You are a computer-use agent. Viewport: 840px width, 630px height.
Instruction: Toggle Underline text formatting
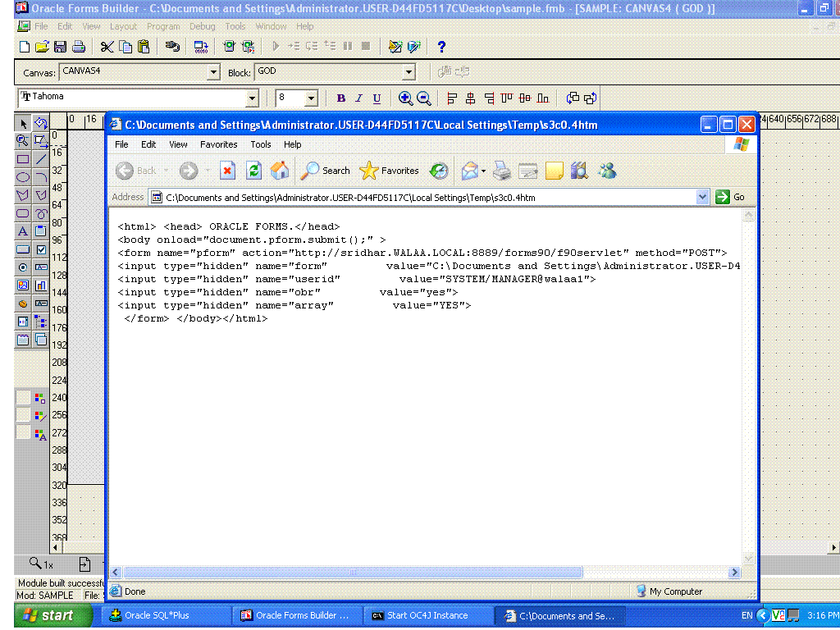tap(377, 98)
